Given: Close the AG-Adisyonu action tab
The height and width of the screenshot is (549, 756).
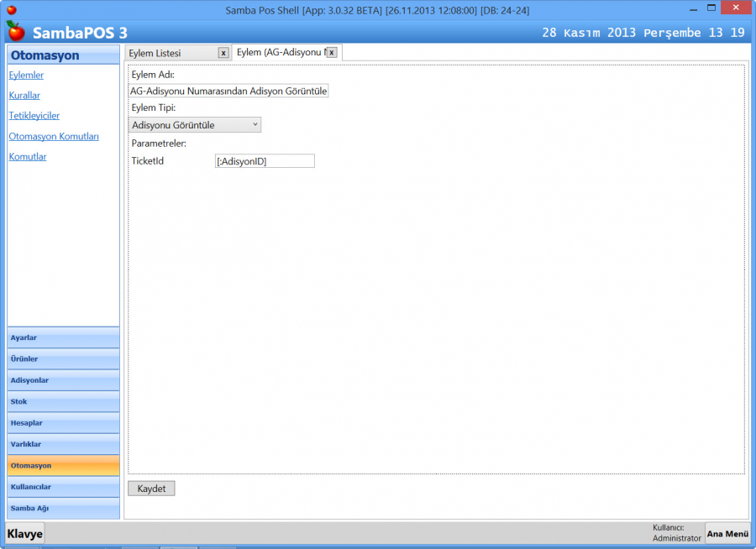Looking at the screenshot, I should click(332, 53).
